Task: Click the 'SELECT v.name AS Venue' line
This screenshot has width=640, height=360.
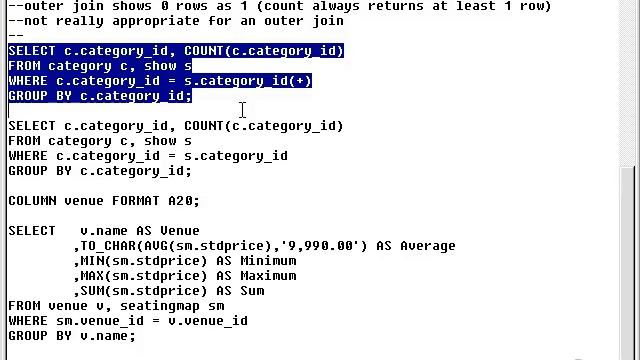Action: [104, 231]
